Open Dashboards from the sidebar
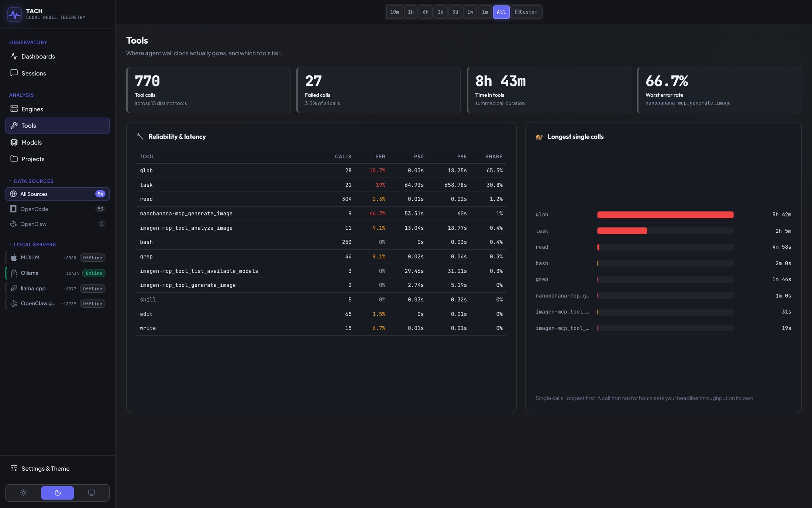This screenshot has width=812, height=508. (x=57, y=57)
